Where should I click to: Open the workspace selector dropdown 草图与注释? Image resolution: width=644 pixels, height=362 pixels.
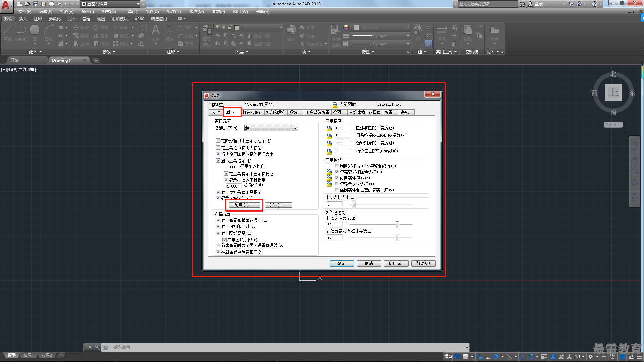[111, 4]
